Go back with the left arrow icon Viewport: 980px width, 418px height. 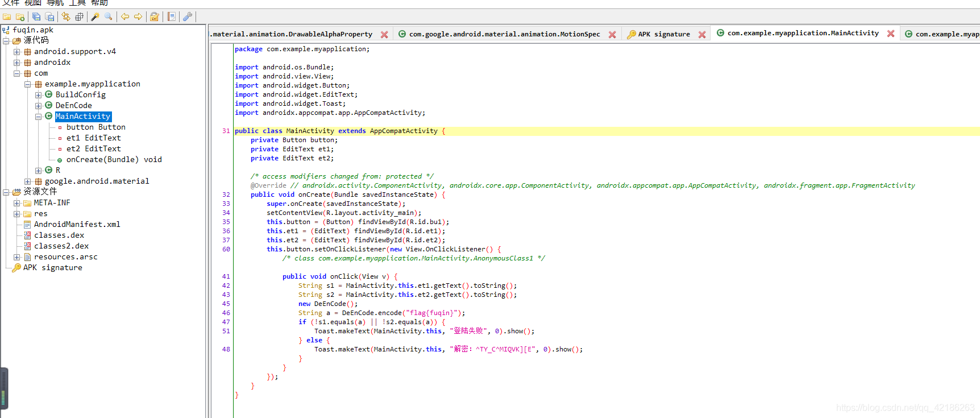pyautogui.click(x=125, y=17)
